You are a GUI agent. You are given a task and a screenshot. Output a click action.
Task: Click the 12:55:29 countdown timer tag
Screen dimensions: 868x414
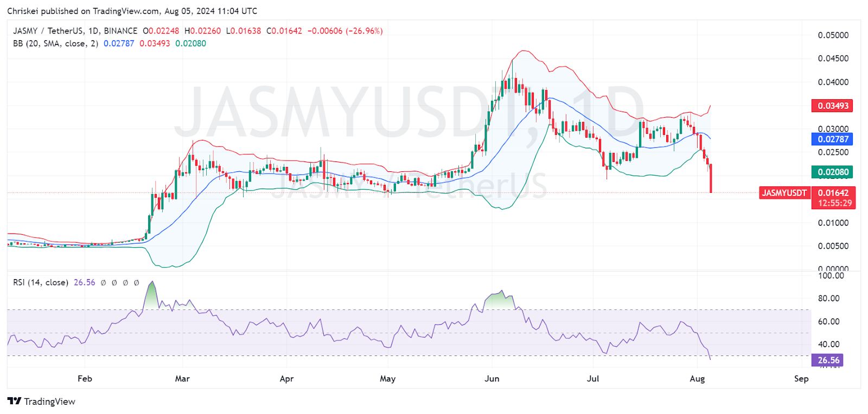pyautogui.click(x=835, y=203)
